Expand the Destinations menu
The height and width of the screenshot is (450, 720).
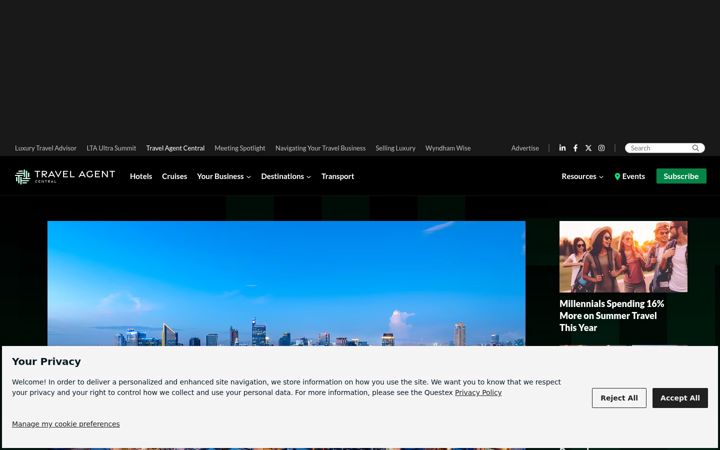pyautogui.click(x=286, y=176)
